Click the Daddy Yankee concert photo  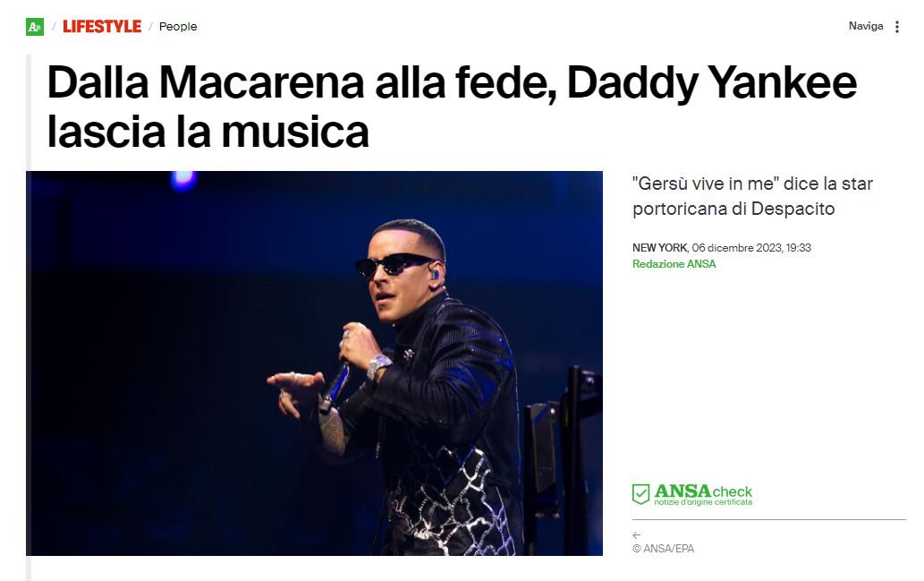(314, 363)
